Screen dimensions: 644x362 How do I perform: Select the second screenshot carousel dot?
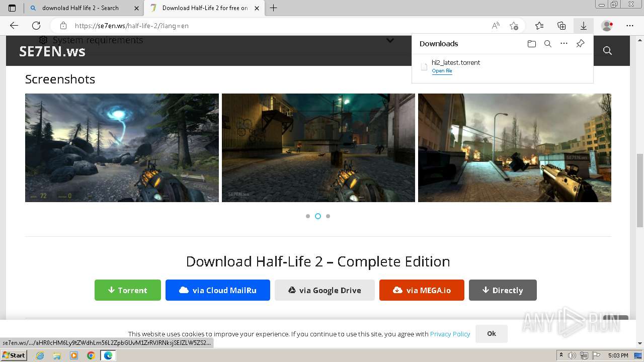318,216
